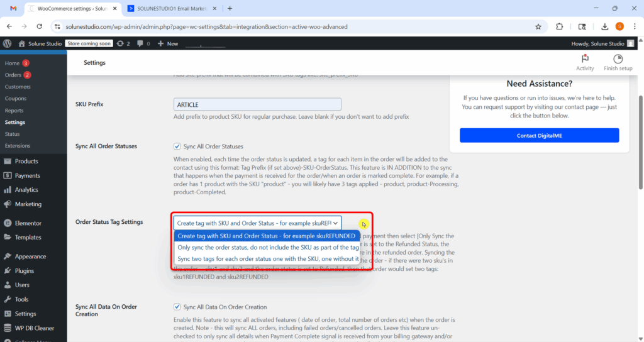
Task: Bookmark this page with star icon
Action: point(538,26)
